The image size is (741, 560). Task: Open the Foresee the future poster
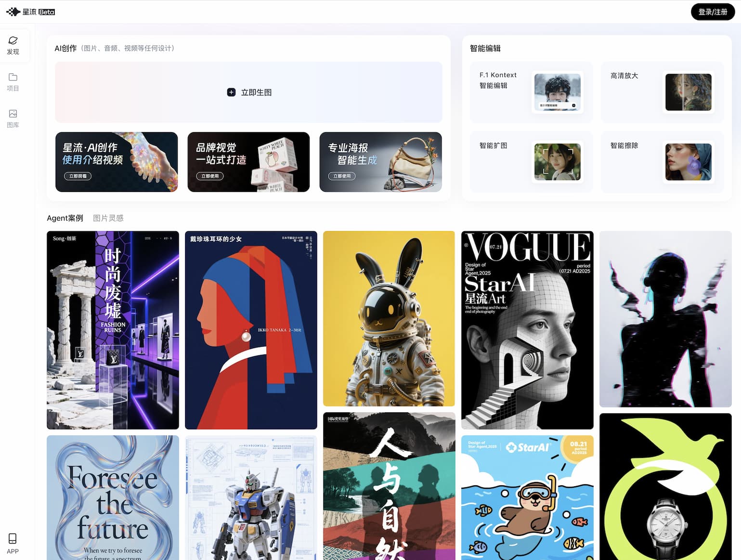click(113, 497)
